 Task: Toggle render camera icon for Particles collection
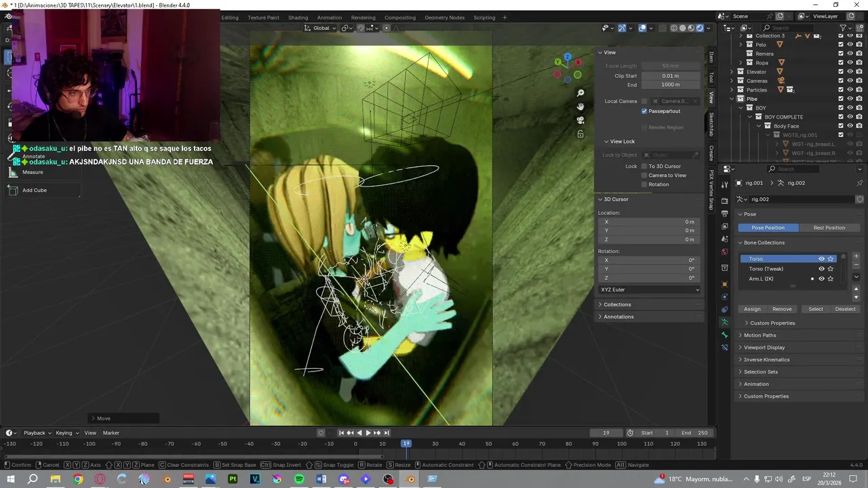[x=859, y=89]
